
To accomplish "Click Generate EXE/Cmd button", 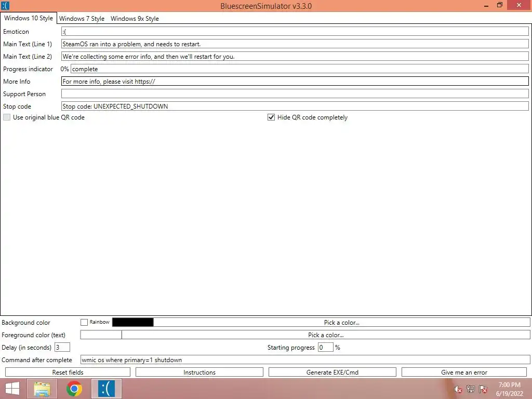I will click(332, 372).
